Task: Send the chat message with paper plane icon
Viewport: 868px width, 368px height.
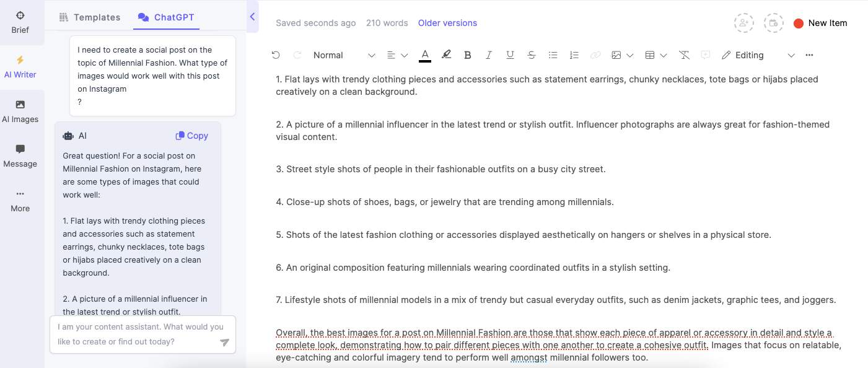Action: pyautogui.click(x=224, y=342)
